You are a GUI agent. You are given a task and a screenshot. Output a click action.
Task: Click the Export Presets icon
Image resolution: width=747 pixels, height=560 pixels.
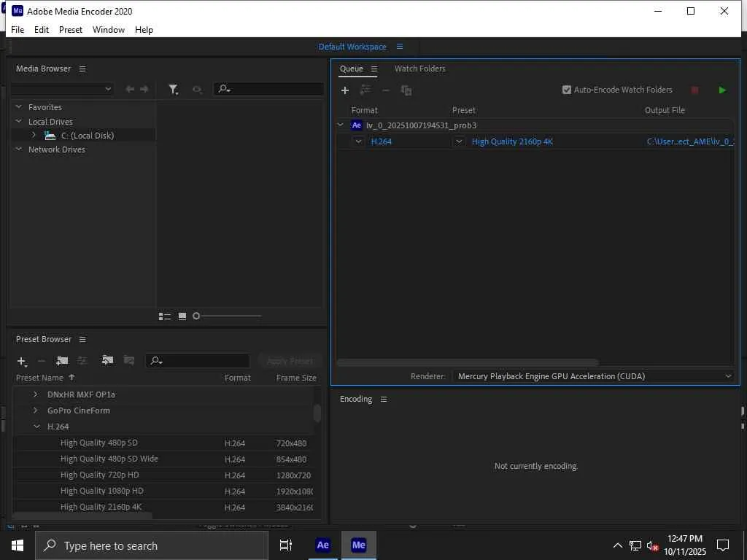tap(128, 360)
